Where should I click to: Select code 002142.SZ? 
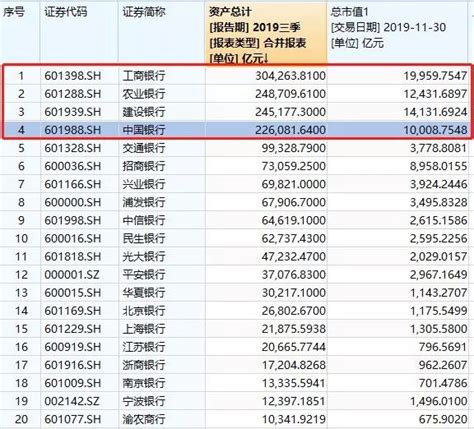(x=72, y=401)
